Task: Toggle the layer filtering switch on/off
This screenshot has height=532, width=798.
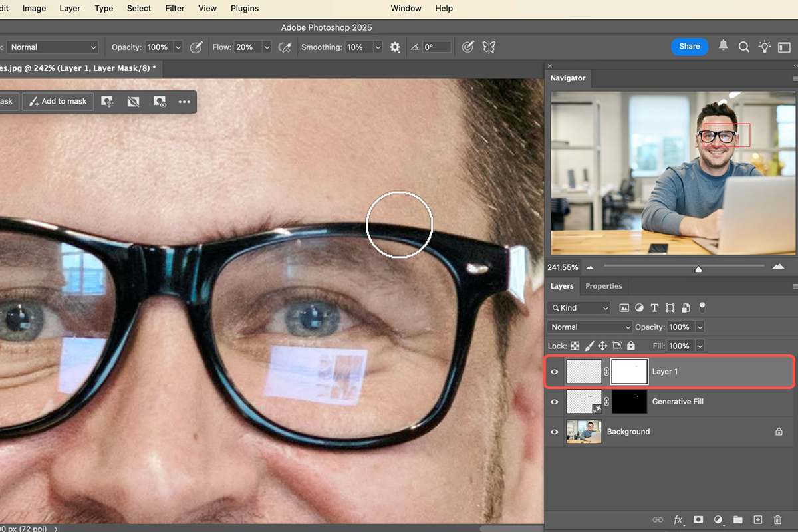Action: [x=702, y=307]
